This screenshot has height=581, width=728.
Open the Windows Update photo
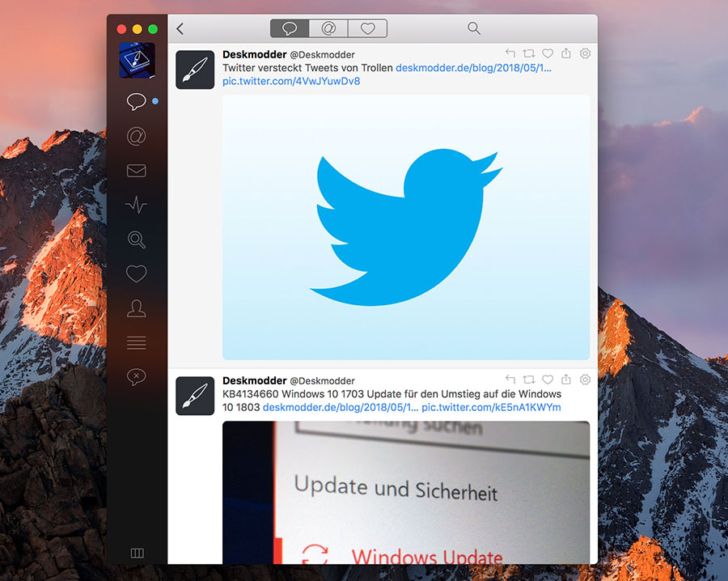coord(406,493)
